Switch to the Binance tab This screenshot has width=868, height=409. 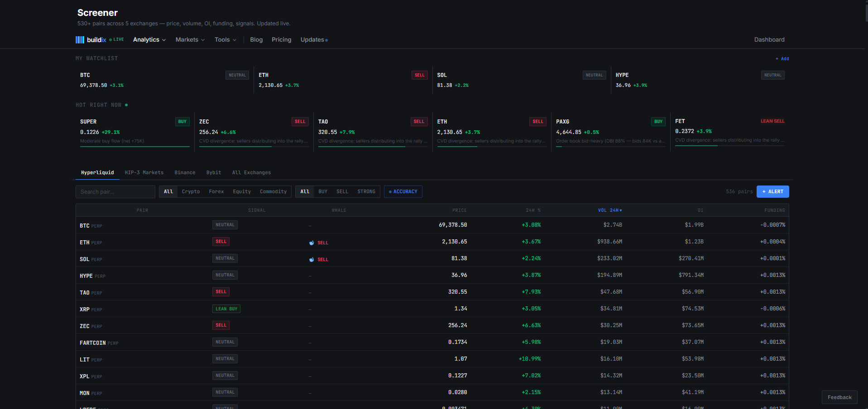tap(185, 173)
